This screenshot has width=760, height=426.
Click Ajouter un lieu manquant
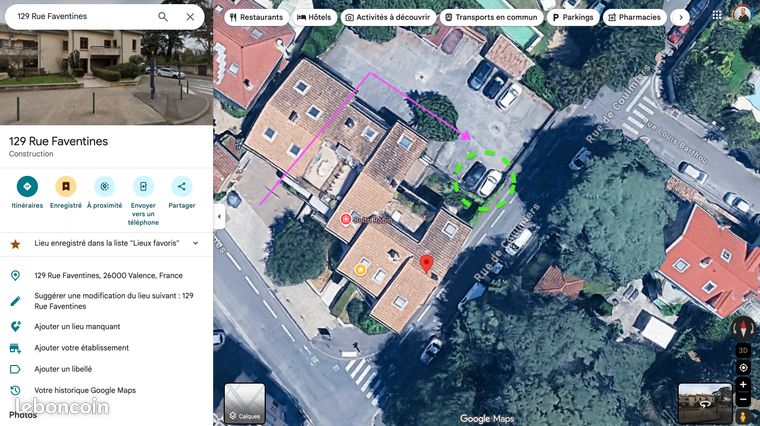[77, 327]
